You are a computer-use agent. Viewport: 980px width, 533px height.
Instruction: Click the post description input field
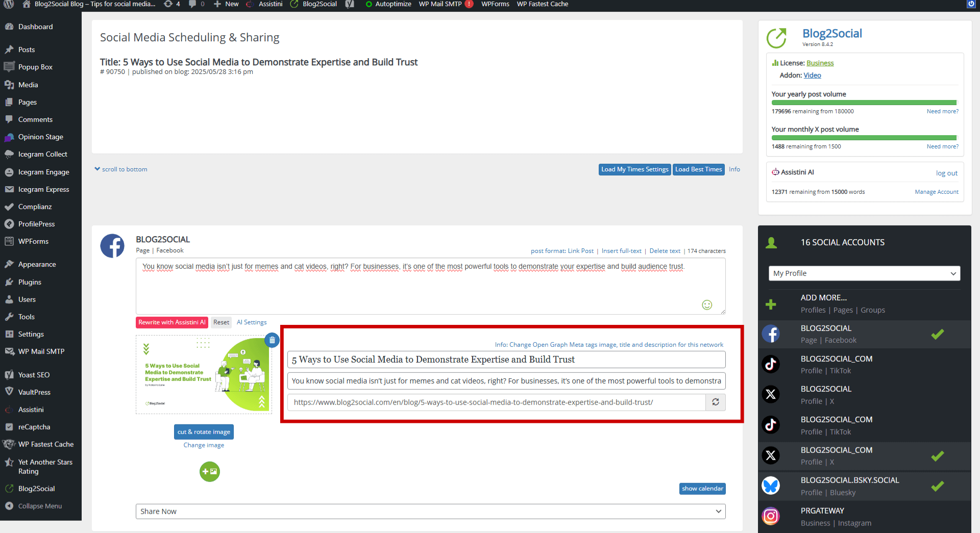(506, 381)
